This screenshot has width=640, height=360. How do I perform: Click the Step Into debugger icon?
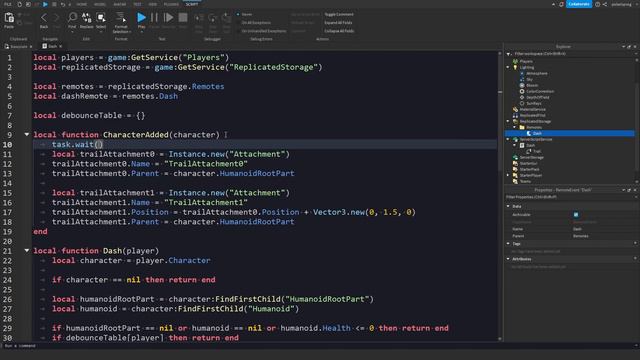[199, 18]
